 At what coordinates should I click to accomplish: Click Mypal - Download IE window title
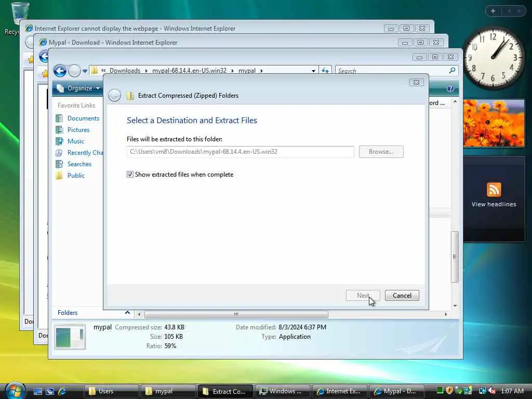point(113,43)
